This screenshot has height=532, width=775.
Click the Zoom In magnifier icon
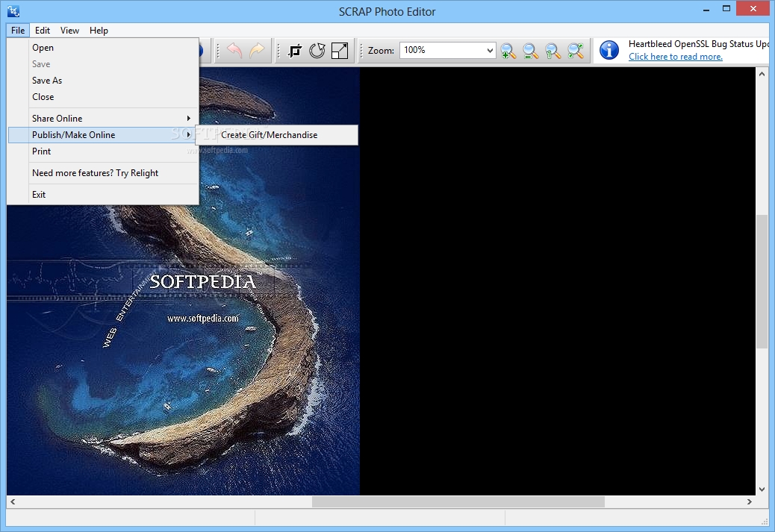[508, 51]
